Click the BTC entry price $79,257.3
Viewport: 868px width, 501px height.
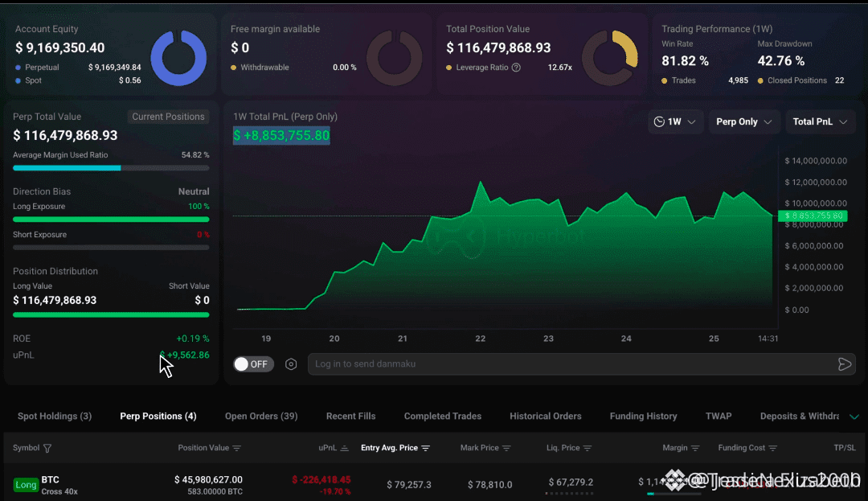click(409, 485)
